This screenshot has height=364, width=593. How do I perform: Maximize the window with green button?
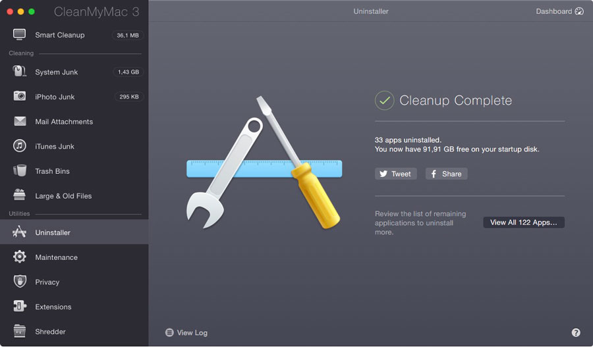click(32, 12)
